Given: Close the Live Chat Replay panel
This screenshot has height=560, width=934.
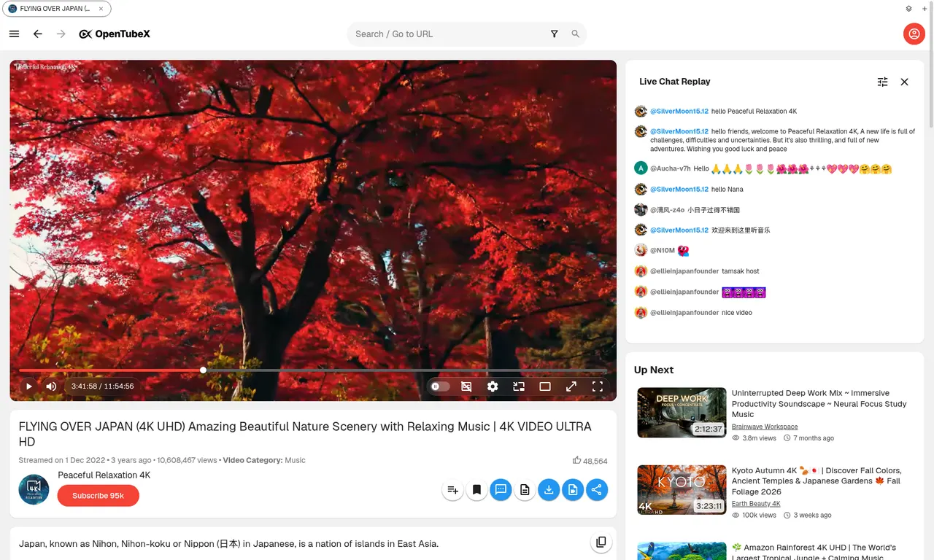Looking at the screenshot, I should pos(905,82).
